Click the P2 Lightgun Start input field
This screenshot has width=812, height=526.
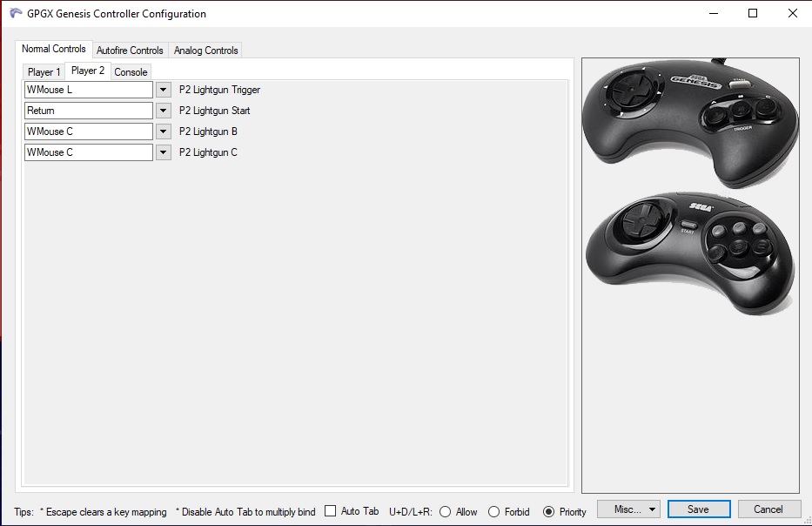(89, 111)
